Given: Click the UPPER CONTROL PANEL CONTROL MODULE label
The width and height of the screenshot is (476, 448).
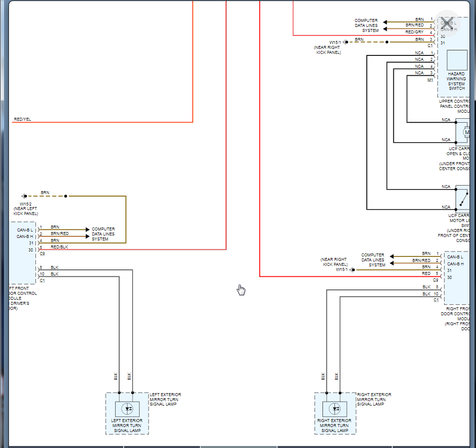Looking at the screenshot, I should [455, 106].
